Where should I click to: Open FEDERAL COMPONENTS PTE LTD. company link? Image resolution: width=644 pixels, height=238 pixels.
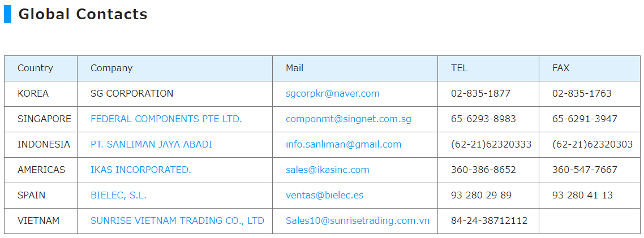coord(166,119)
